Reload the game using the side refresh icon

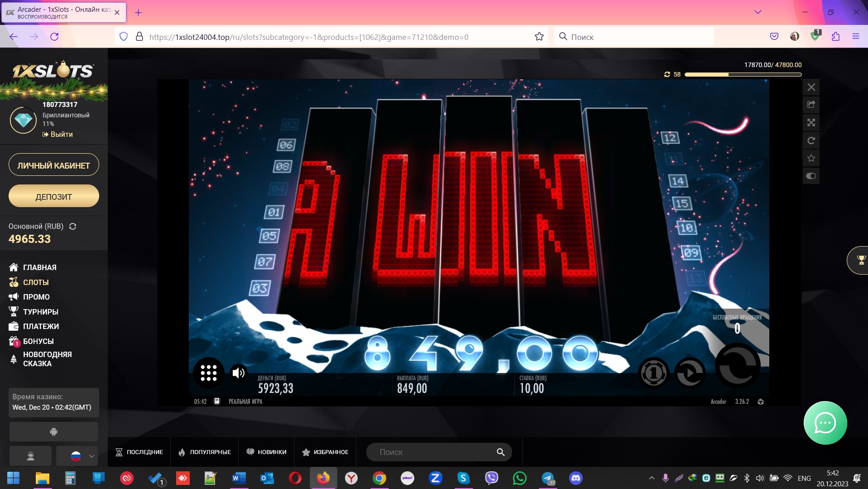point(811,140)
